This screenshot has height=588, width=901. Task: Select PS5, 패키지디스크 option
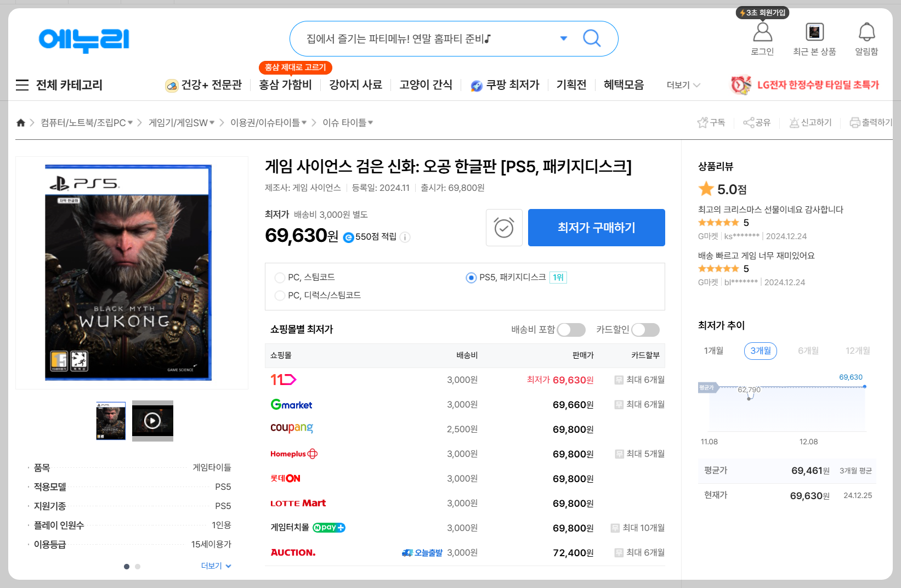coord(471,278)
